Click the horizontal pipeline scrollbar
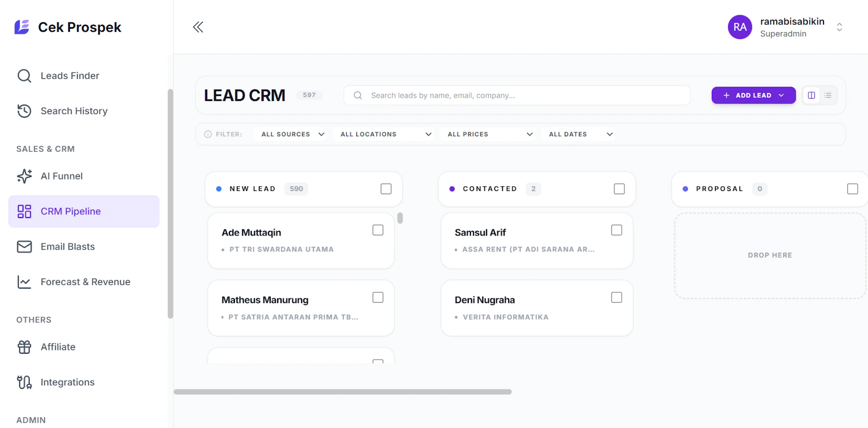This screenshot has width=868, height=428. tap(342, 392)
